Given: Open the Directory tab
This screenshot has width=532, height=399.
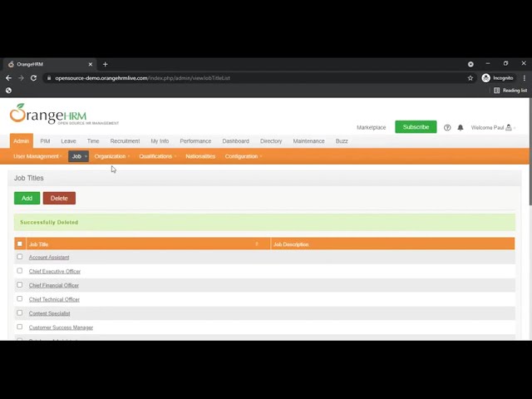Looking at the screenshot, I should (x=271, y=141).
